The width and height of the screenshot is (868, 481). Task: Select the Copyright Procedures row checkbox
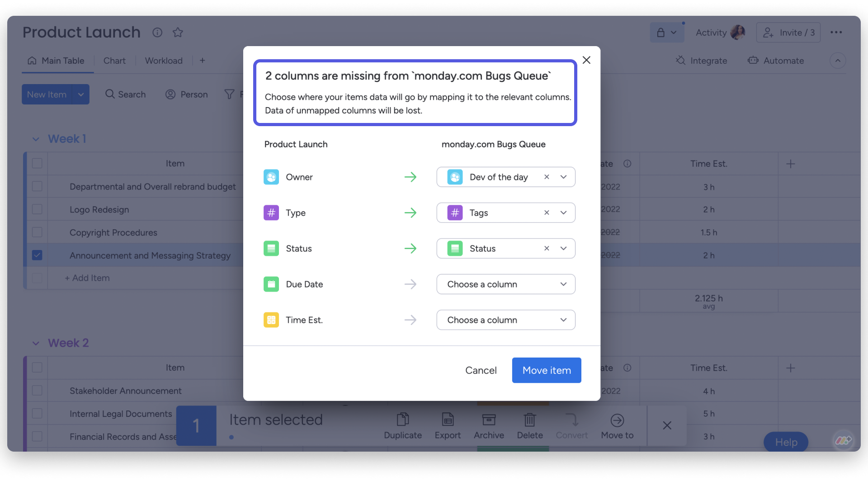(37, 232)
